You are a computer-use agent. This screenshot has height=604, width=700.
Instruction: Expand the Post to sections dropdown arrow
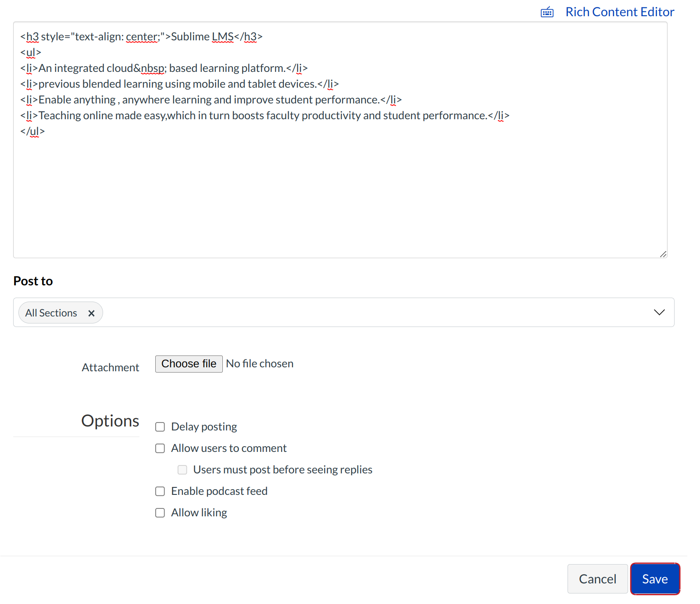(659, 313)
